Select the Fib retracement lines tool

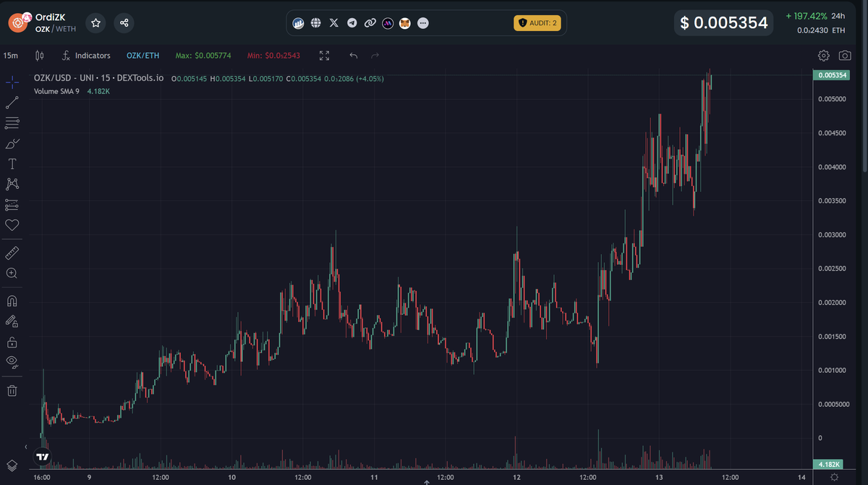tap(12, 123)
